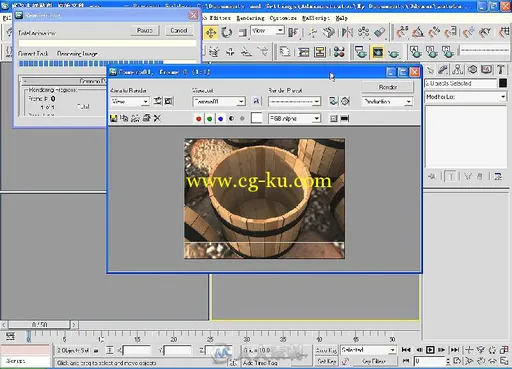Screen dimensions: 512x369
Task: Toggle the Blue channel button
Action: 220,119
